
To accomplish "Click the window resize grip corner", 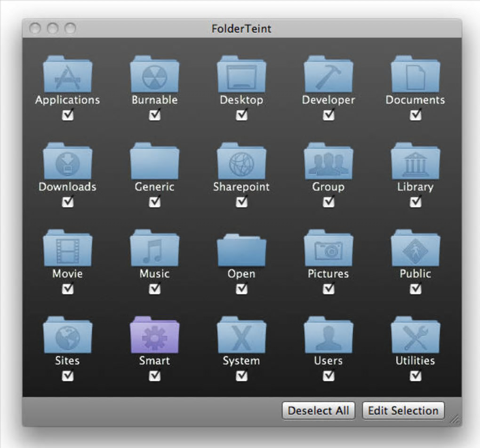I will click(x=455, y=420).
